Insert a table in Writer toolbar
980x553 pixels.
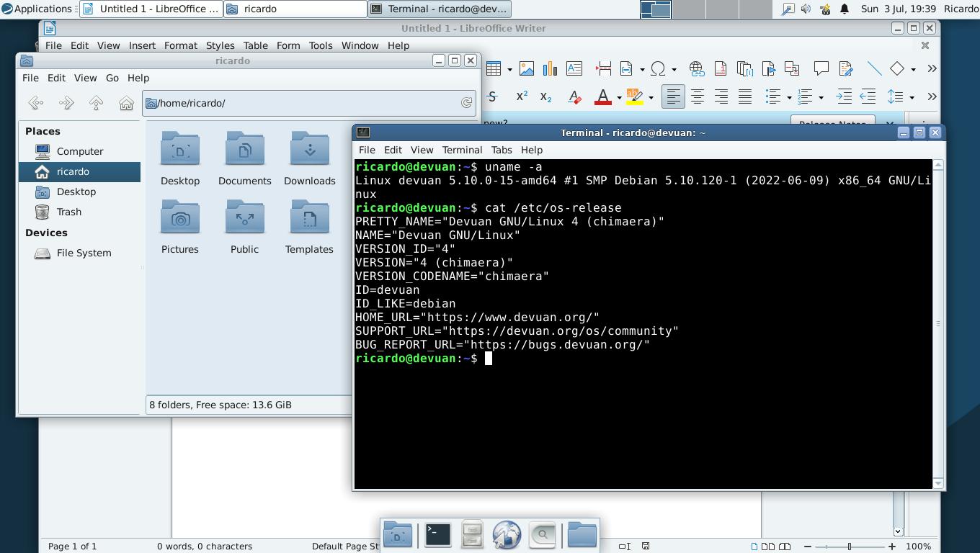(x=494, y=68)
